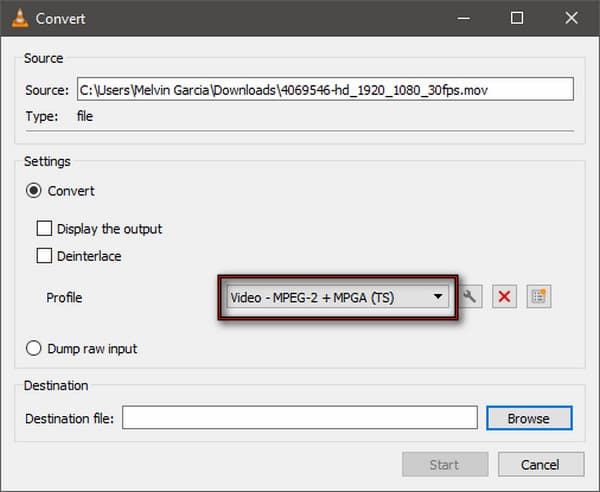This screenshot has width=600, height=492.
Task: Click the Destination file input field
Action: pyautogui.click(x=300, y=418)
